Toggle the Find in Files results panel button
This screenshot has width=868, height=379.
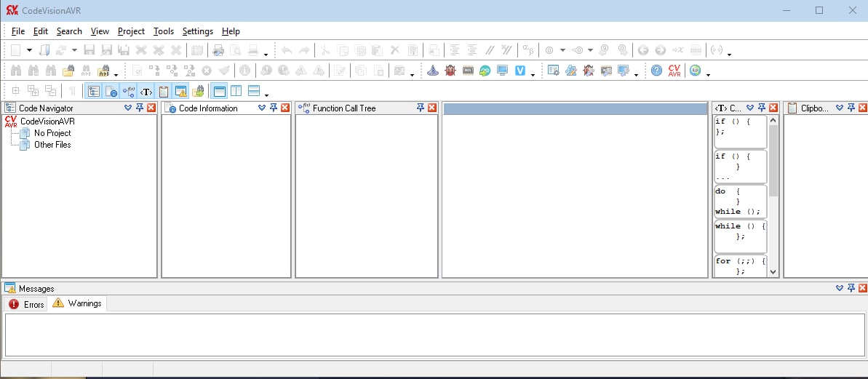click(198, 91)
